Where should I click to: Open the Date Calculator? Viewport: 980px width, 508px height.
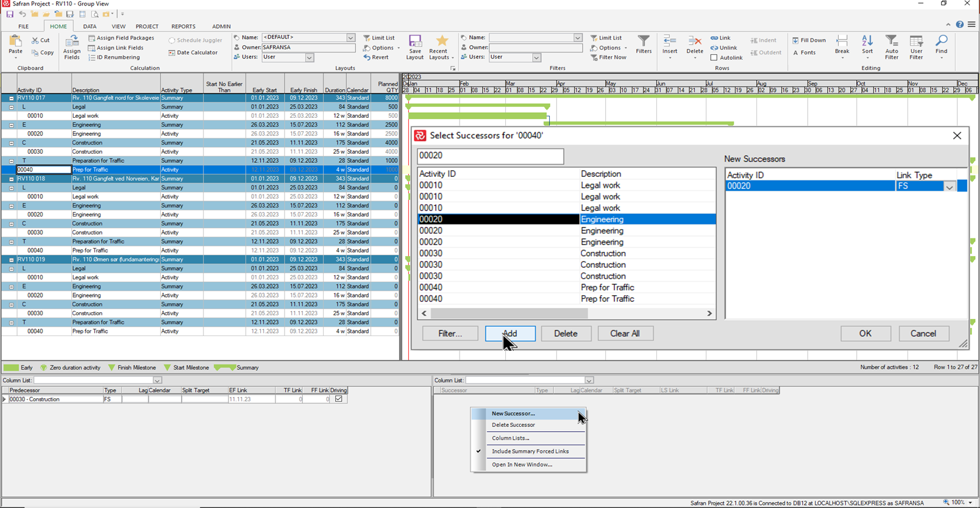193,52
